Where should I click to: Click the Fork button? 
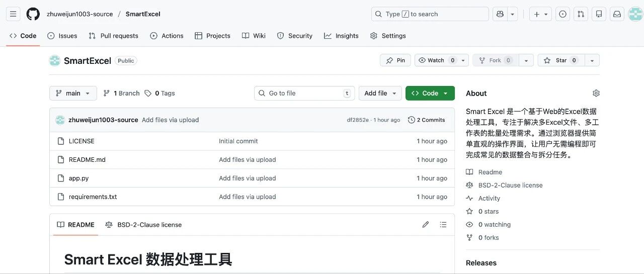pyautogui.click(x=496, y=60)
